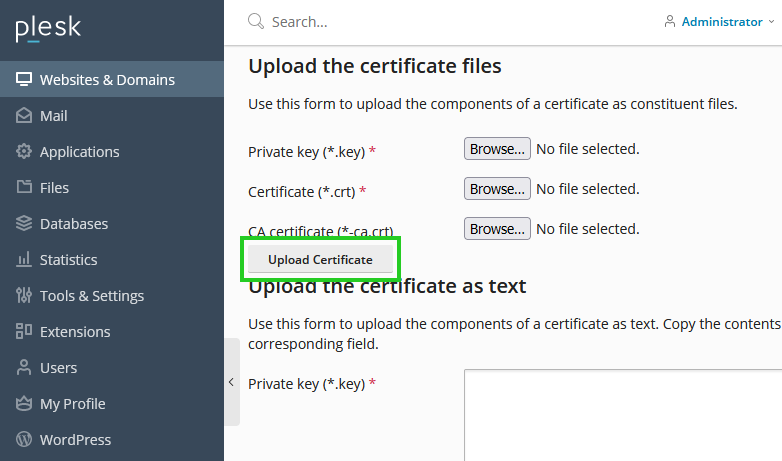Screen dimensions: 782x461
Task: Open Administrator account link
Action: [722, 22]
